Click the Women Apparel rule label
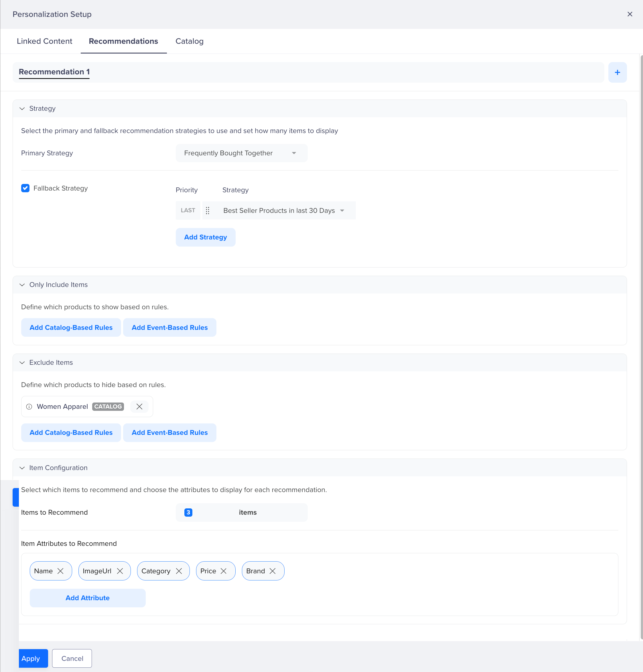643x672 pixels. tap(62, 407)
